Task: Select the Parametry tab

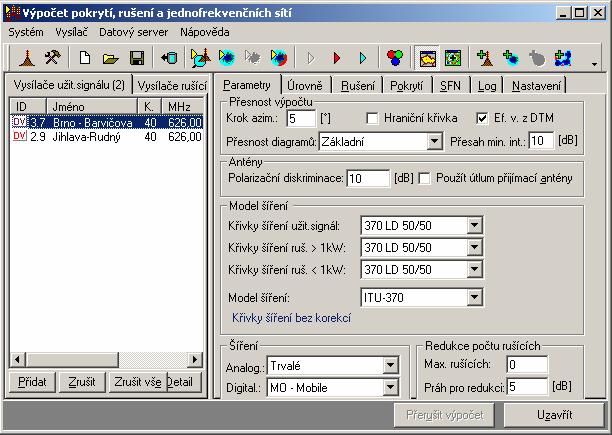Action: (247, 85)
